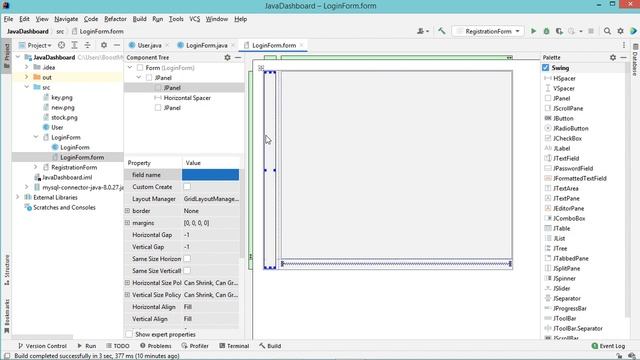Open Search Everywhere magnifier icon
This screenshot has width=640, height=360.
pyautogui.click(x=607, y=31)
